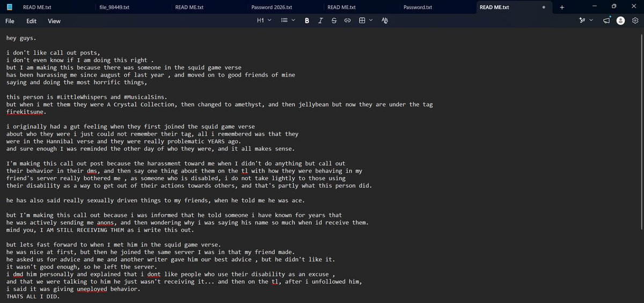Click the line 'THATS ALL I DID.'
Image resolution: width=644 pixels, height=303 pixels.
(33, 297)
